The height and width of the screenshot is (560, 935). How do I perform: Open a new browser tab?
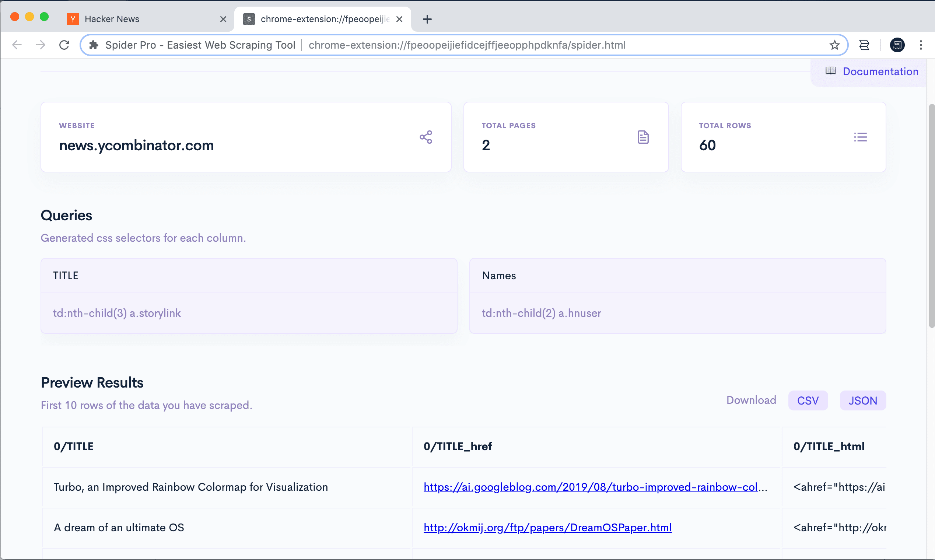pyautogui.click(x=427, y=19)
